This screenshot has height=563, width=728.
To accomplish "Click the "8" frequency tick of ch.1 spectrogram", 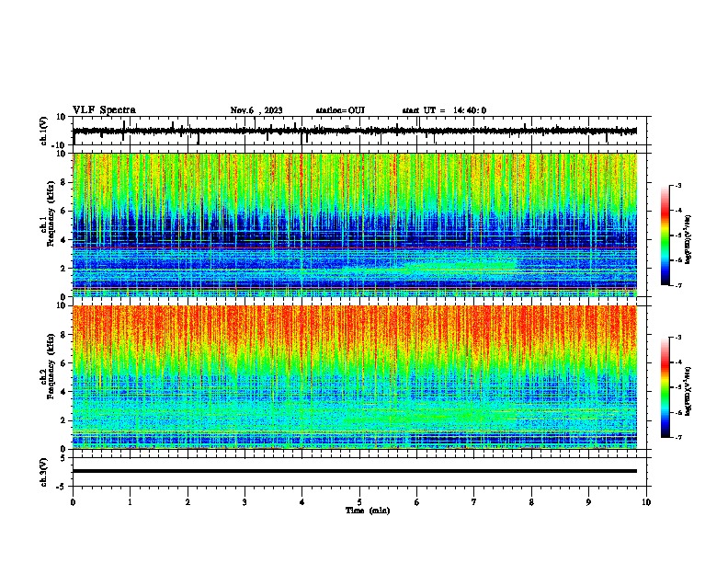I will (x=63, y=182).
